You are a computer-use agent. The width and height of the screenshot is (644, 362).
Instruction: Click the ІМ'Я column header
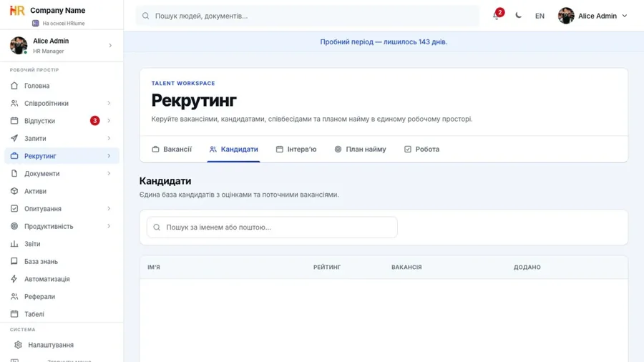(x=154, y=267)
